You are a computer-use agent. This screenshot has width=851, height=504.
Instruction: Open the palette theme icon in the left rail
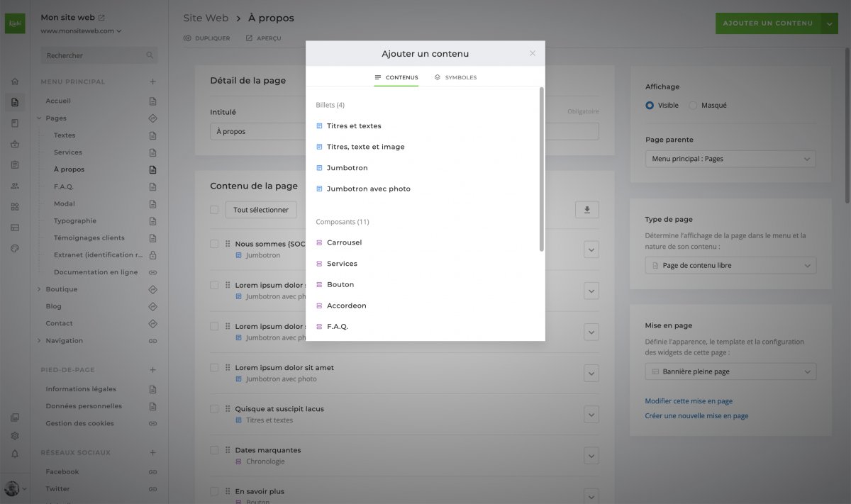(15, 249)
